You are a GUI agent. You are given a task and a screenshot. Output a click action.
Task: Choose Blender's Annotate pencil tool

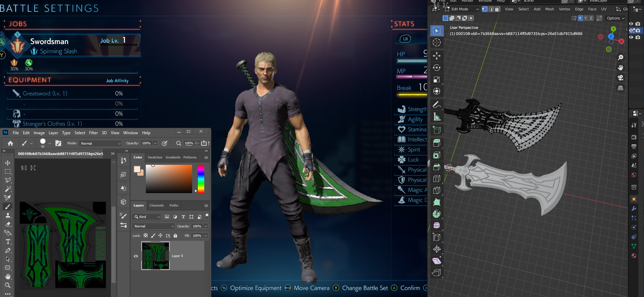click(x=437, y=105)
